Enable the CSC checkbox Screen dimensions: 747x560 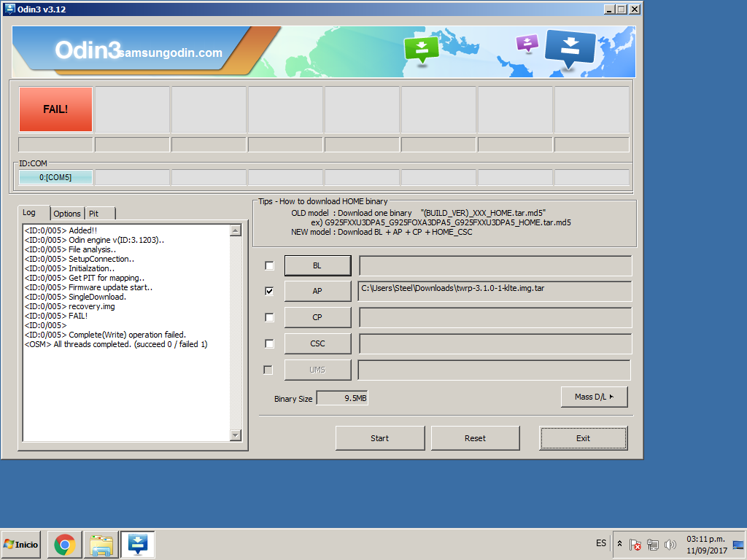270,343
